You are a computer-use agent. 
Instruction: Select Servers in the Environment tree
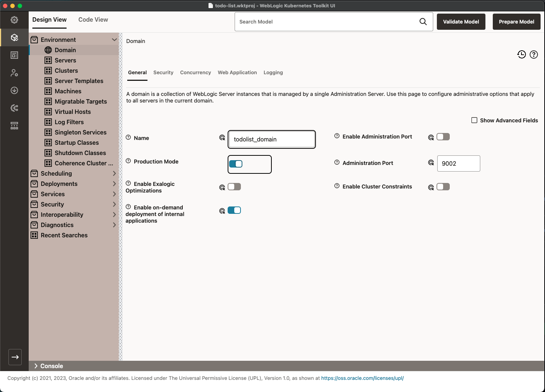pos(74,60)
